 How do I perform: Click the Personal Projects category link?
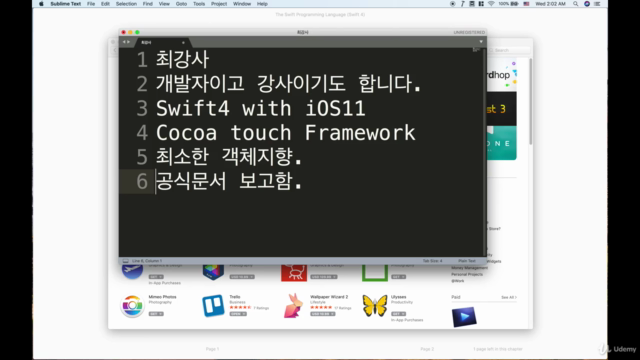(467, 274)
